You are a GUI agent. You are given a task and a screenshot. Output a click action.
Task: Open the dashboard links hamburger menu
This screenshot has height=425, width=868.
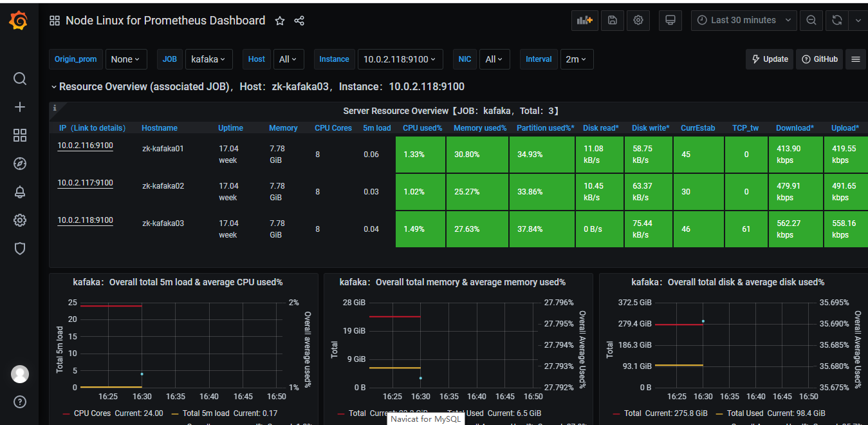point(856,59)
